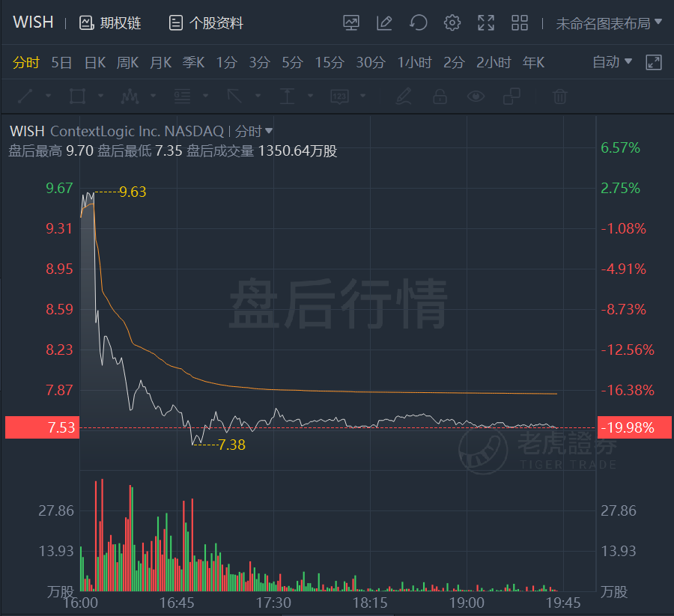
Task: Click the 7.53 current price label
Action: click(42, 427)
